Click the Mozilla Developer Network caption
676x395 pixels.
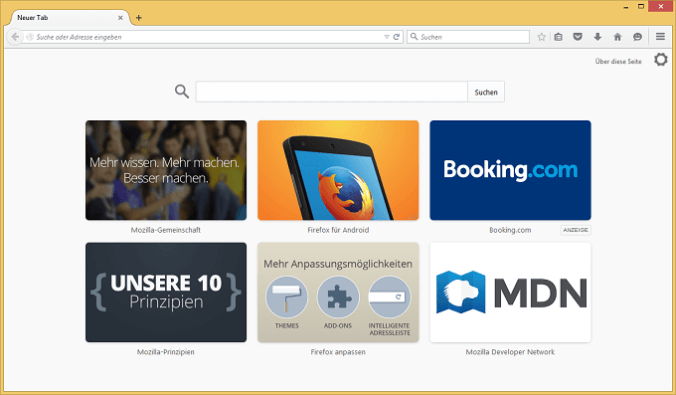tap(510, 352)
